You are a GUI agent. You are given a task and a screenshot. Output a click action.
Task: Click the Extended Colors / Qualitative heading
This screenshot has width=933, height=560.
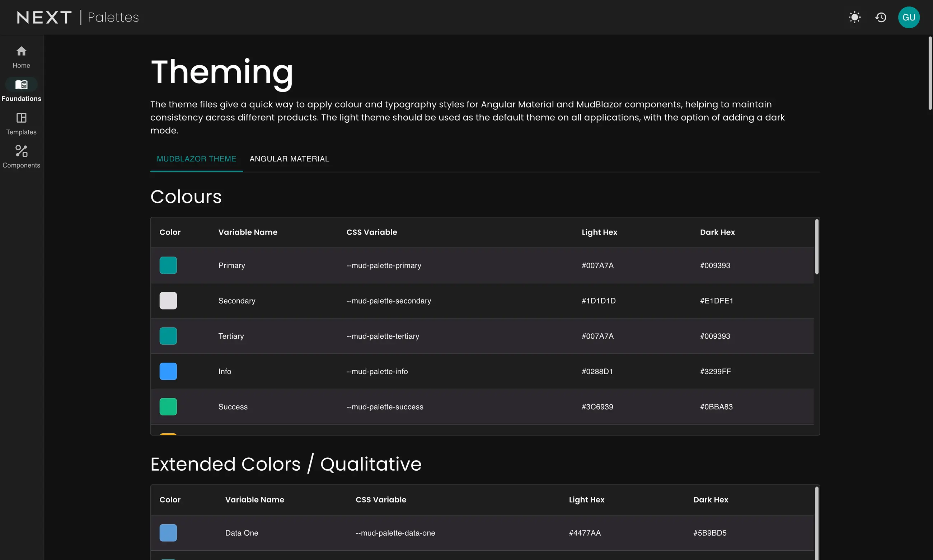click(286, 464)
